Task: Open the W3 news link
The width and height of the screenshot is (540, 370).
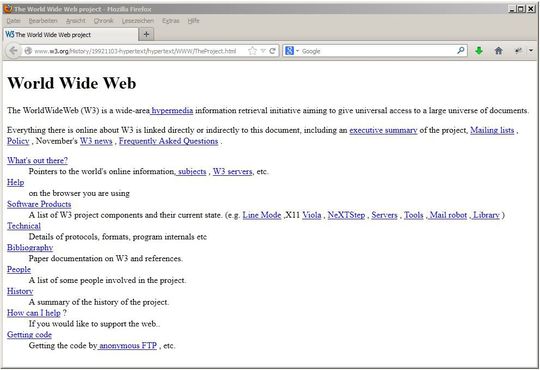Action: 96,141
